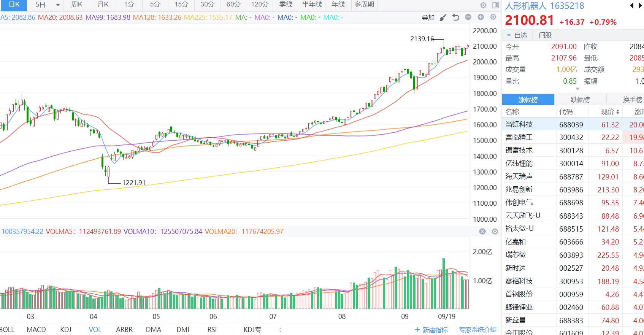Select the MACD indicator tab
The image size is (644, 335).
click(36, 330)
